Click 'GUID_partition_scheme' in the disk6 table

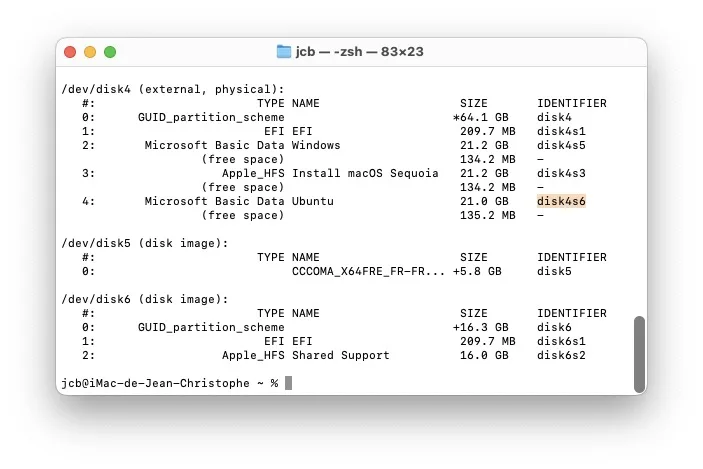pos(211,327)
